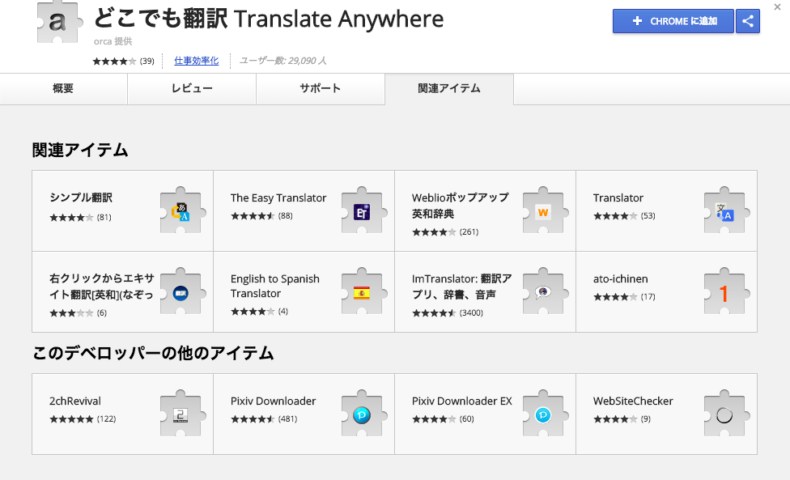Click the WebSiteChecker extension icon
The height and width of the screenshot is (480, 790).
point(725,414)
